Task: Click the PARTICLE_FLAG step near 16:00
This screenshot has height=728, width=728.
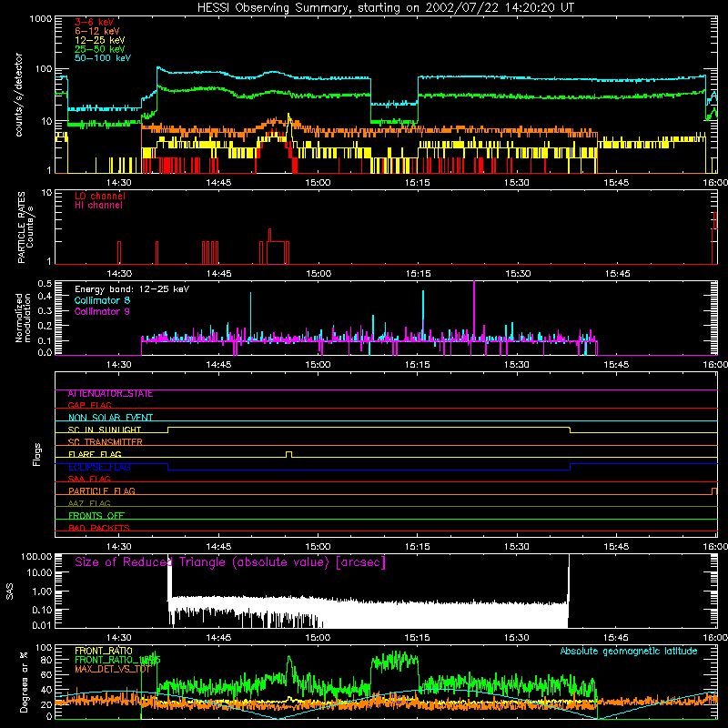Action: pos(714,491)
